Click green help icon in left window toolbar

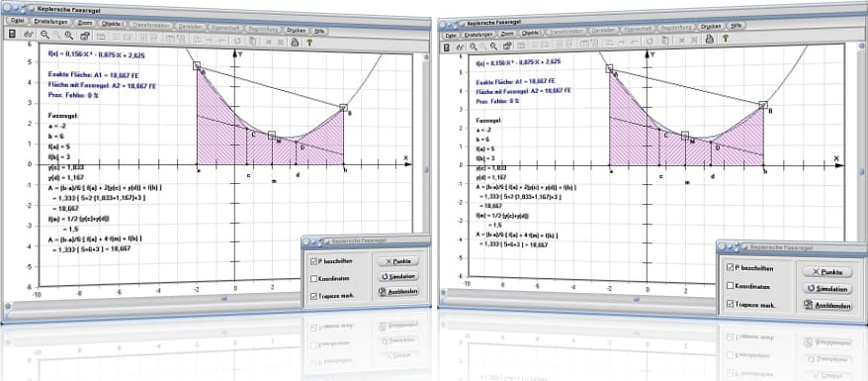click(309, 43)
